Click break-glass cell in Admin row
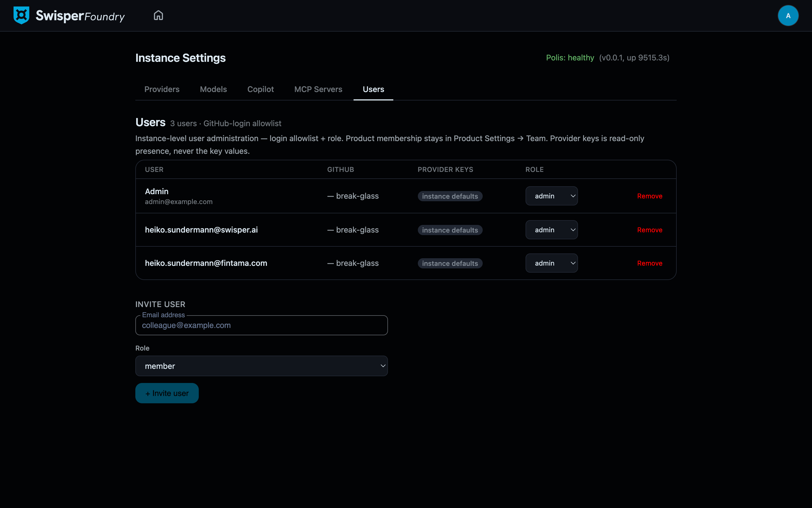 [x=353, y=196]
